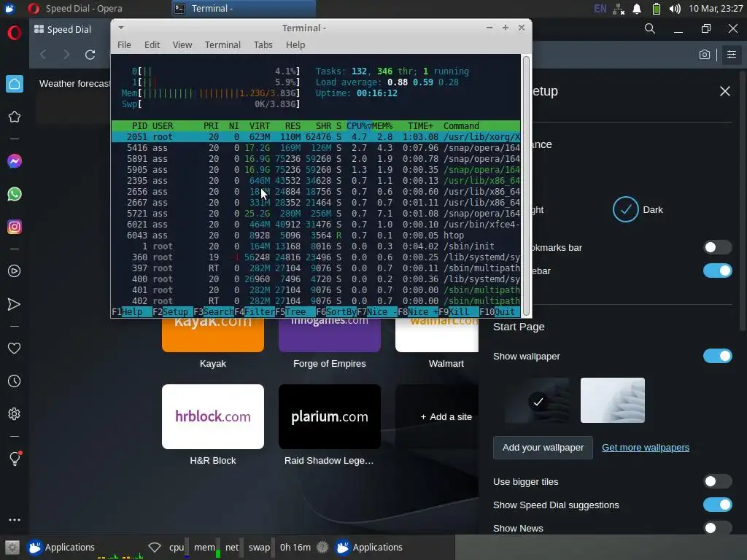Viewport: 747px width, 560px height.
Task: Open Settings gear icon in Opera sidebar
Action: [x=15, y=414]
